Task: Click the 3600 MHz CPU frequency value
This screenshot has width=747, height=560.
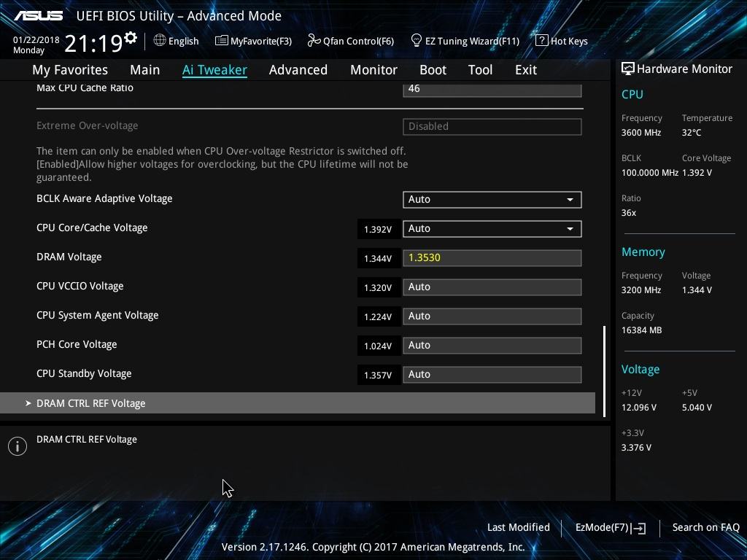Action: 641,133
